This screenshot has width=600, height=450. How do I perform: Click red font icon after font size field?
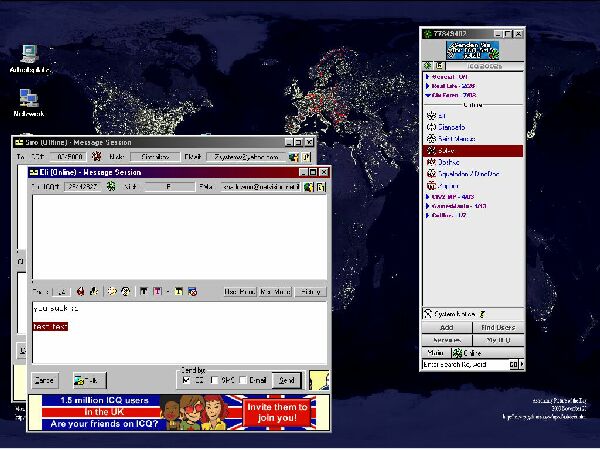coord(80,292)
